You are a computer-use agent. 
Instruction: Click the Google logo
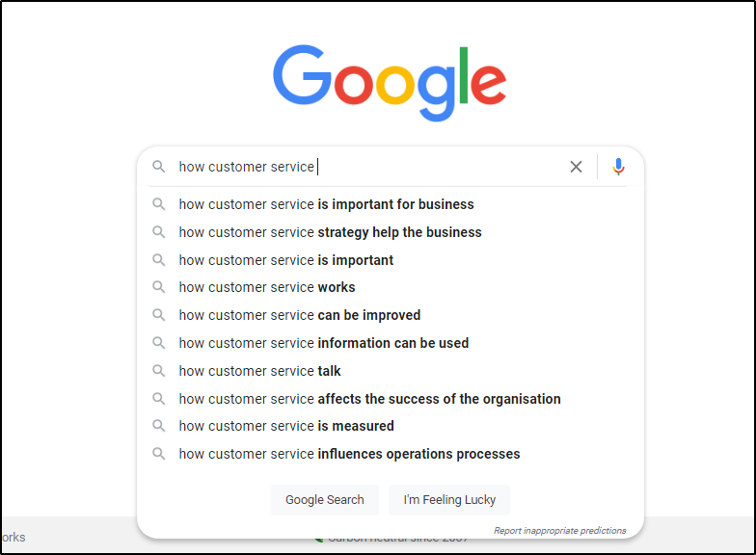(389, 84)
